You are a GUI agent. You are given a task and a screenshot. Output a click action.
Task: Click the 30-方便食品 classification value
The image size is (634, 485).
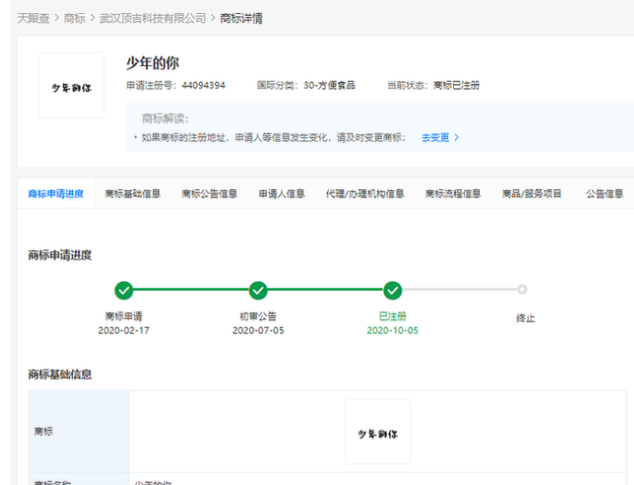click(329, 85)
